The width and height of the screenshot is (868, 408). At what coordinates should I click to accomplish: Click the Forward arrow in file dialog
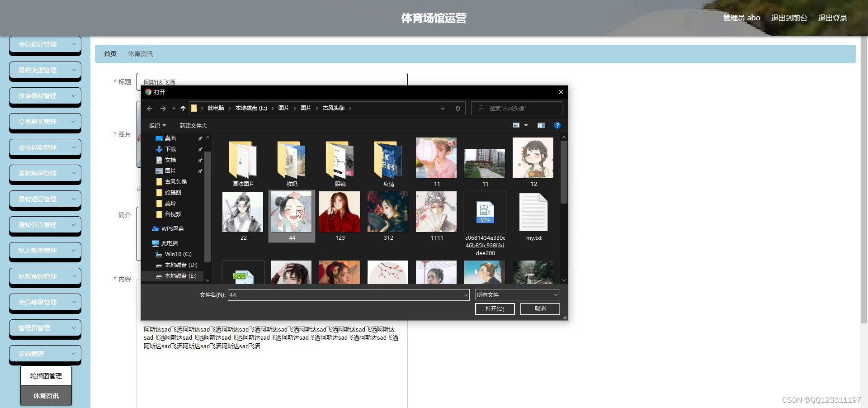(163, 109)
